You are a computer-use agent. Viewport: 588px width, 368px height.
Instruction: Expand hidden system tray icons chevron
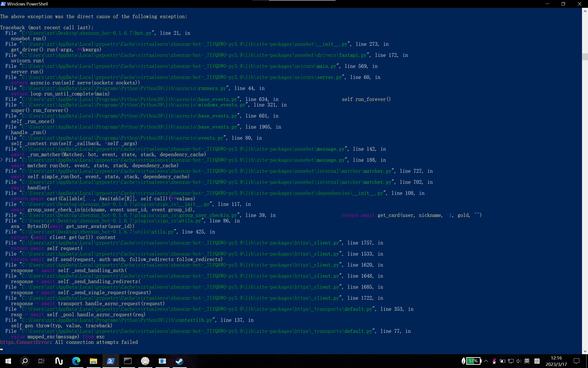pyautogui.click(x=486, y=361)
